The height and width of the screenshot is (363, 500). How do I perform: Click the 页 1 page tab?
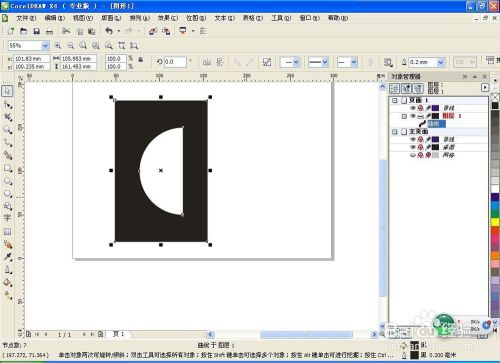(118, 334)
